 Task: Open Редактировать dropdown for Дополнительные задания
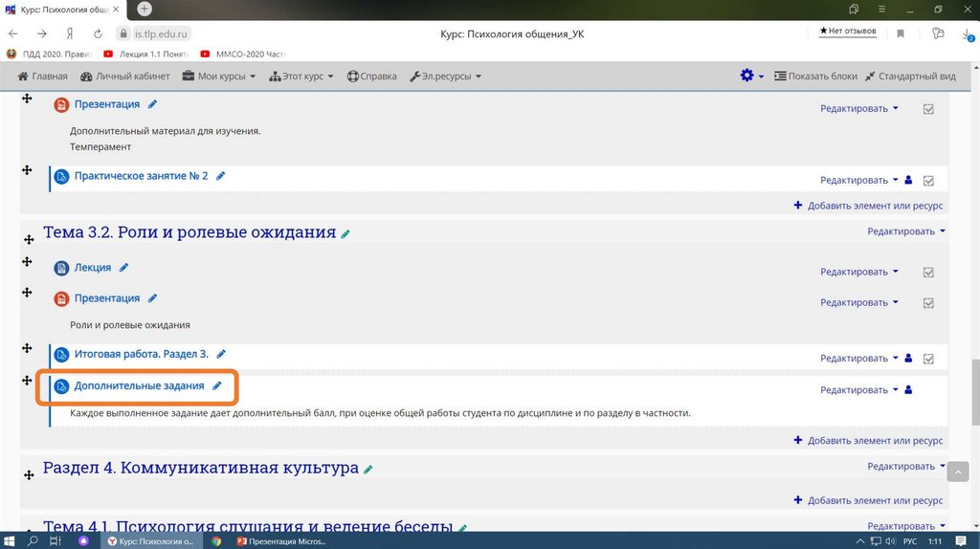coord(859,389)
